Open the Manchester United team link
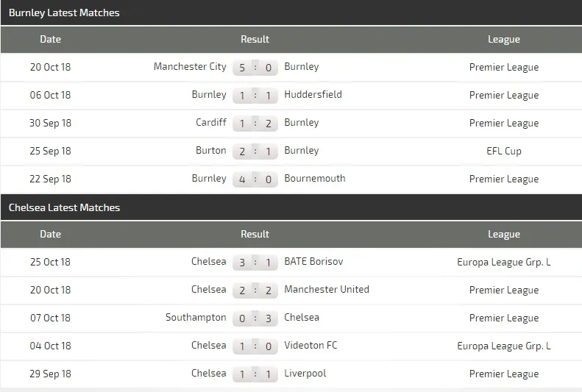This screenshot has height=392, width=582. pyautogui.click(x=327, y=290)
